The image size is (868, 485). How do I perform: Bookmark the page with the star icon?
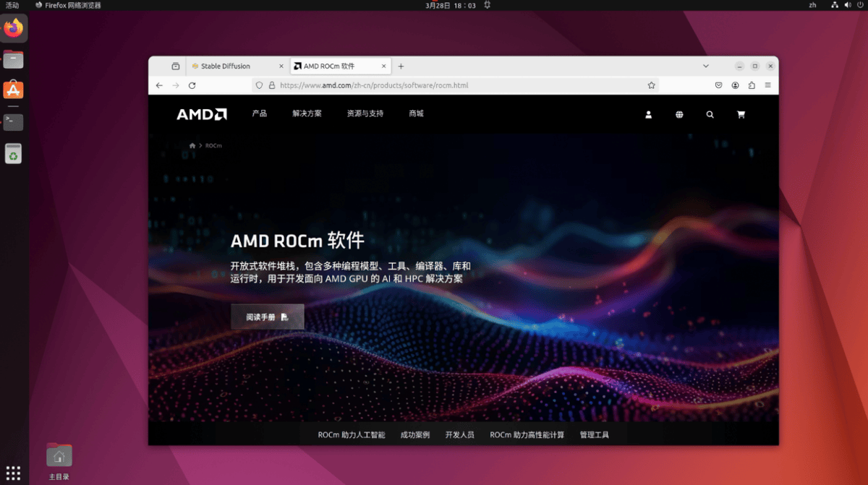pyautogui.click(x=651, y=85)
